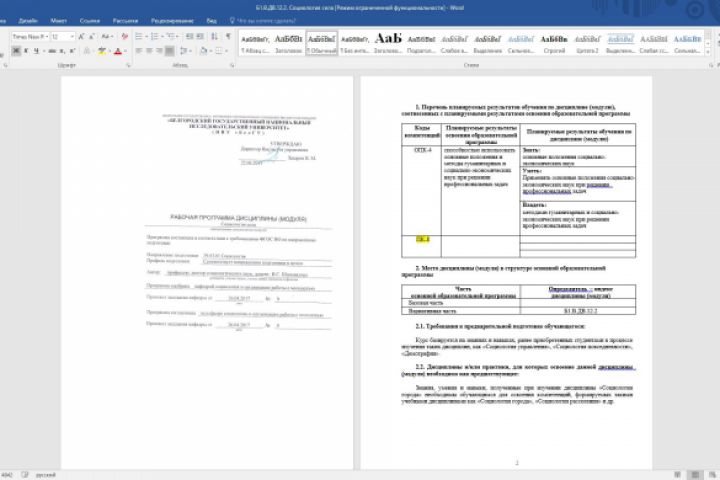Open the Ссылки tab
Image resolution: width=720 pixels, height=480 pixels.
[90, 21]
